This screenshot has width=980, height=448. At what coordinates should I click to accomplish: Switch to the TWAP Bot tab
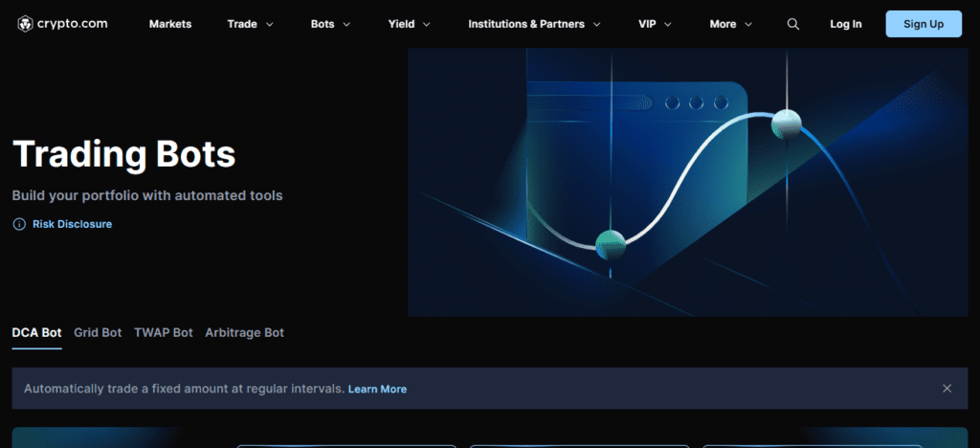coord(163,333)
